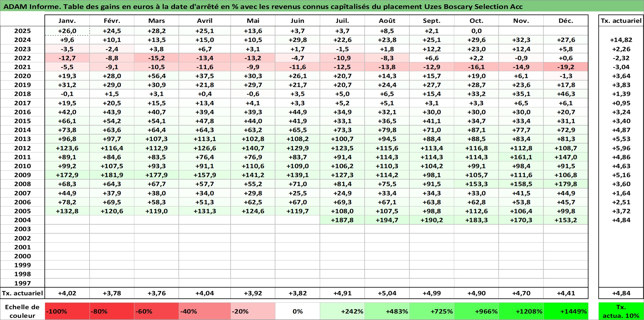Click the +46,3 cell in Déc. 2018
The height and width of the screenshot is (320, 644).
[566, 94]
